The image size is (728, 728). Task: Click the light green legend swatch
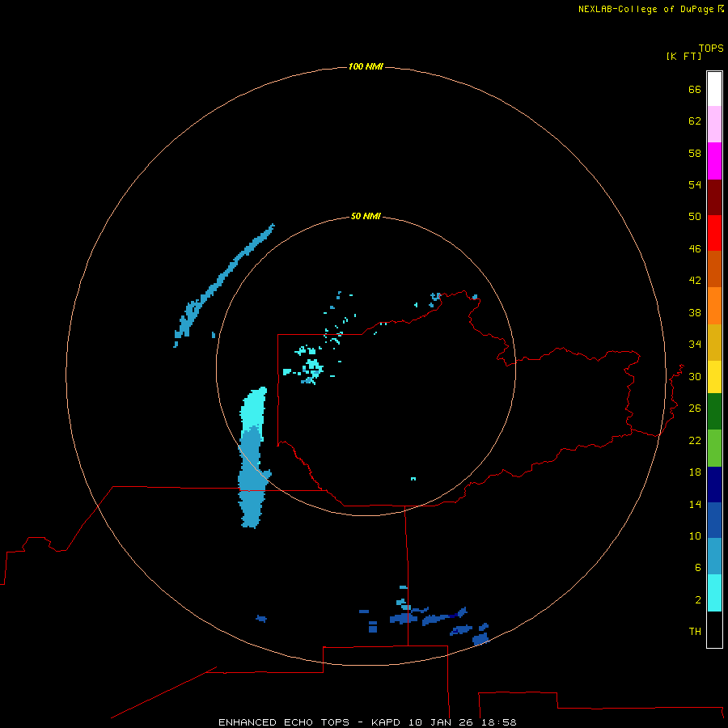714,448
